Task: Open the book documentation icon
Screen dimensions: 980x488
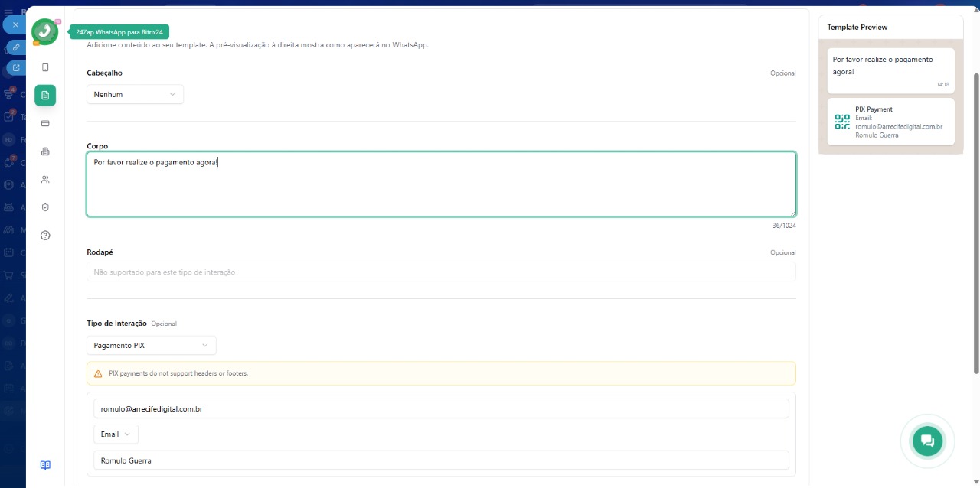Action: pos(45,465)
